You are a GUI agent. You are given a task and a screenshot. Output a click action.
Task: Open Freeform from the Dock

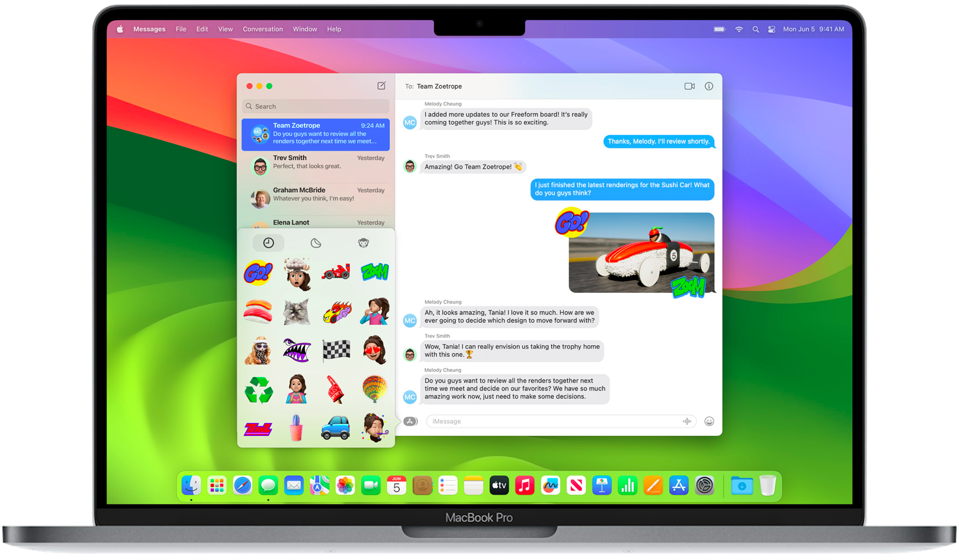551,485
